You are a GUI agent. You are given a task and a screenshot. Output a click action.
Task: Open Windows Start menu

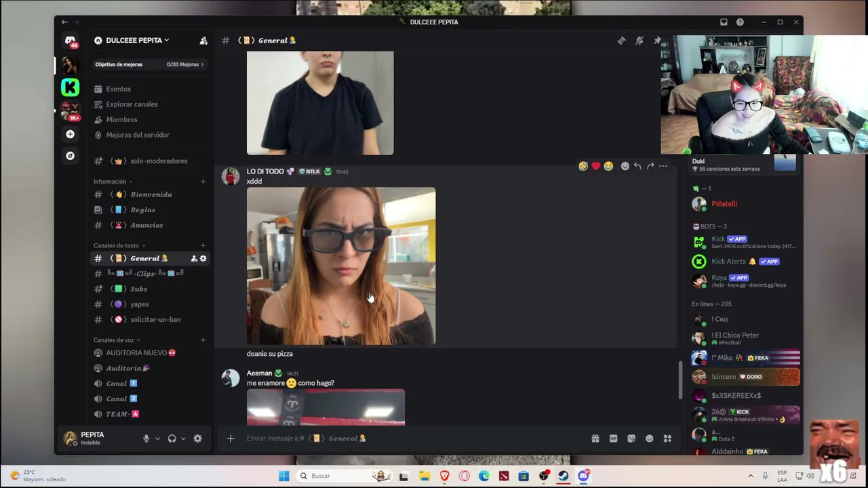[x=283, y=476]
